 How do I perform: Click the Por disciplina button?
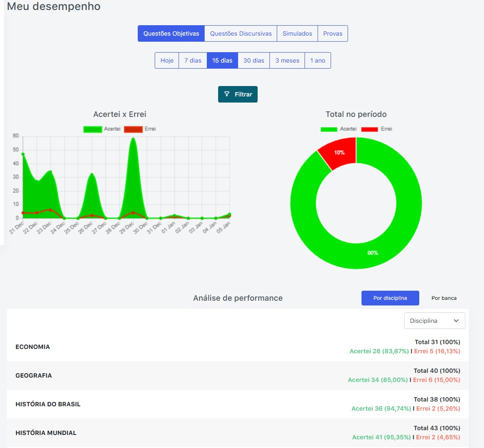[x=390, y=298]
